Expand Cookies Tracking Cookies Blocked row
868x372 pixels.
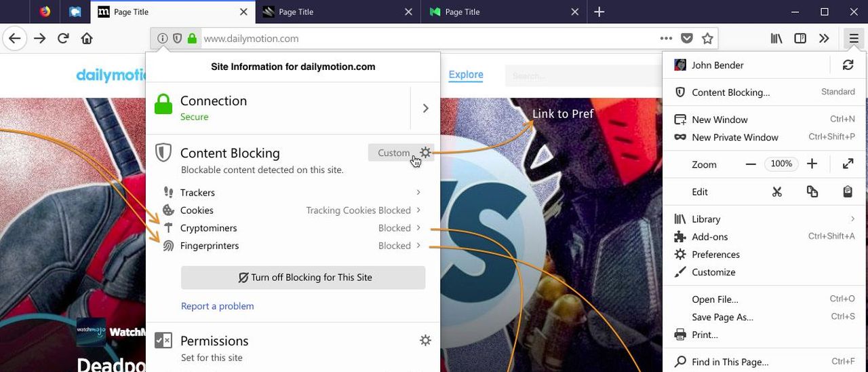click(292, 210)
